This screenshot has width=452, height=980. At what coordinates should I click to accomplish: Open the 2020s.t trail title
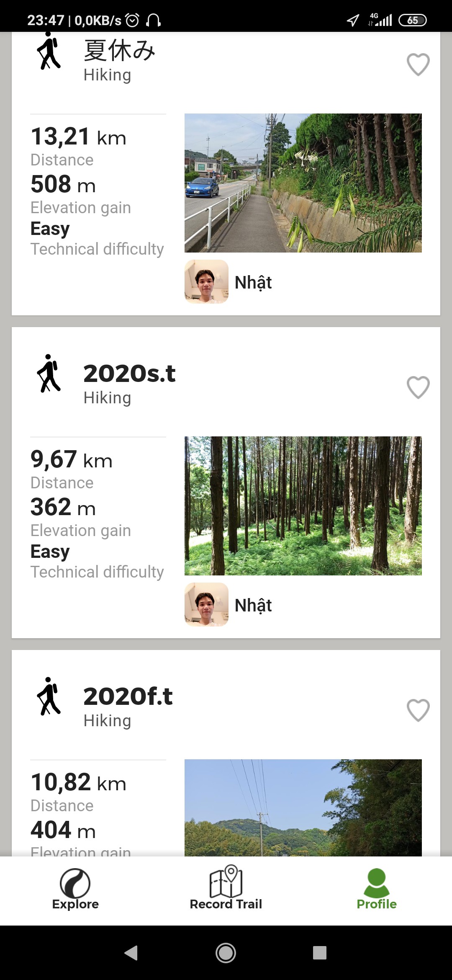pos(129,374)
